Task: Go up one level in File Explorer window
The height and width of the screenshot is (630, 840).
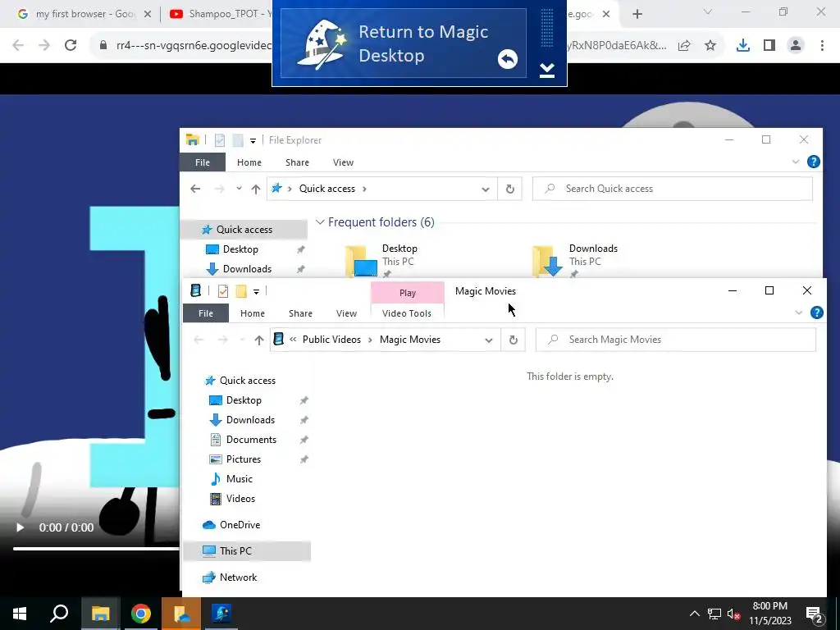Action: pos(256,189)
